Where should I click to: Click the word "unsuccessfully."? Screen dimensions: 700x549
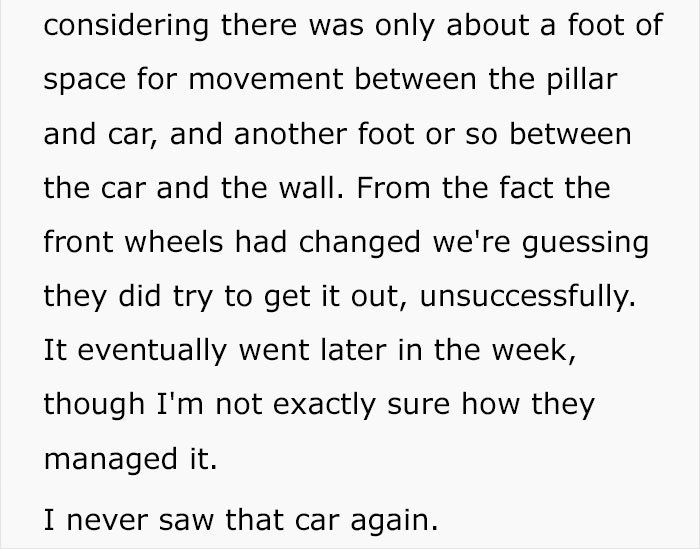[x=528, y=295]
